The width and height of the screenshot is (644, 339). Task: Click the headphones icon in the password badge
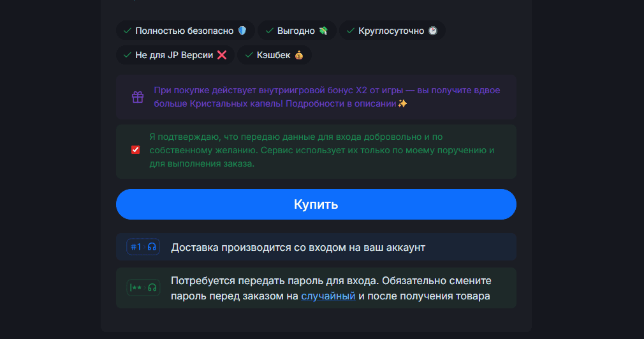point(152,288)
